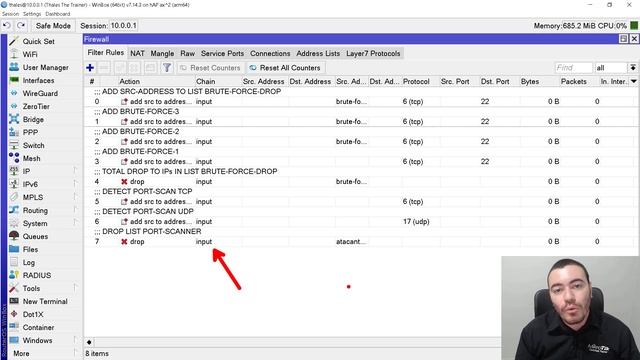Open Files in sidebar
640x360 pixels.
30,249
